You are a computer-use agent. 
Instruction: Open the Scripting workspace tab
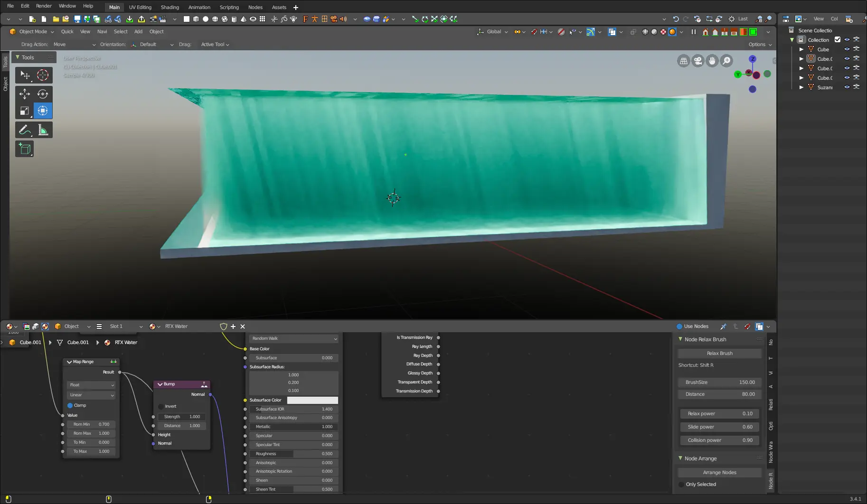pyautogui.click(x=229, y=7)
